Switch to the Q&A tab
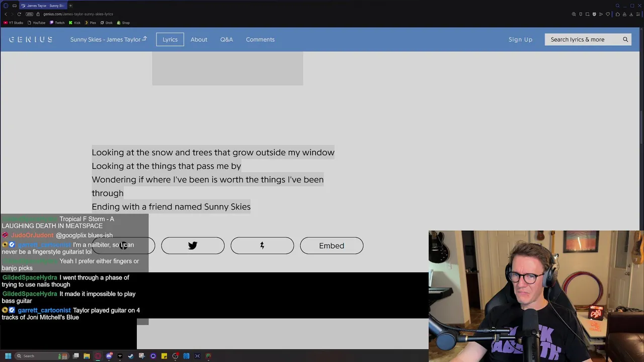Image resolution: width=644 pixels, height=362 pixels. click(x=226, y=39)
